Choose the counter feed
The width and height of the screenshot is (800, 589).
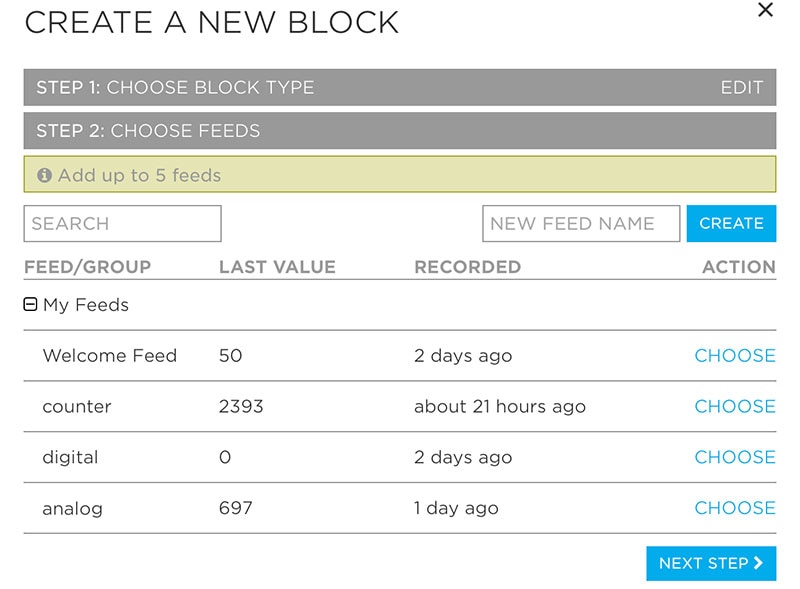coord(735,407)
